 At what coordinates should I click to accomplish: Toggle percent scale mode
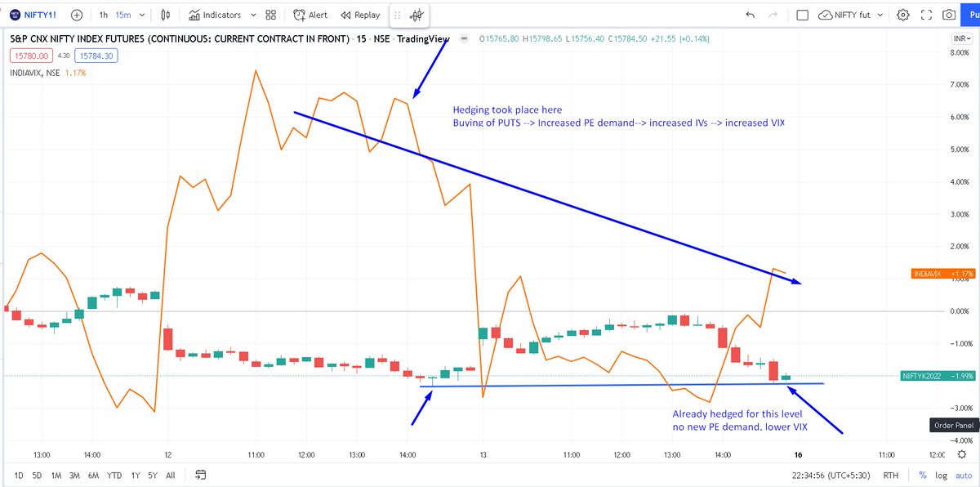[922, 475]
